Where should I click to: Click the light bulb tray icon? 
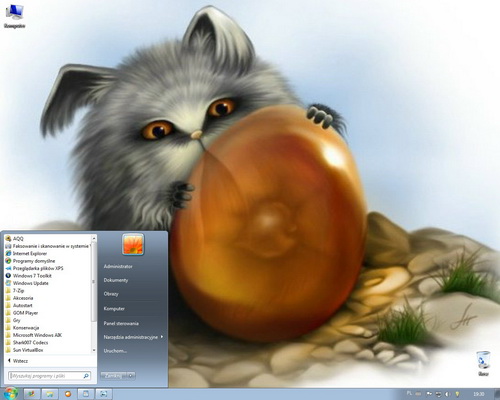coord(457,394)
